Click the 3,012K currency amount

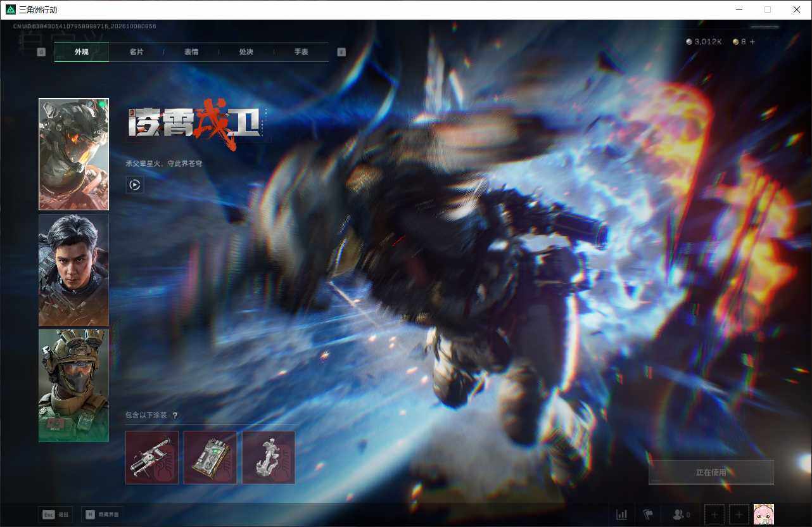(708, 42)
